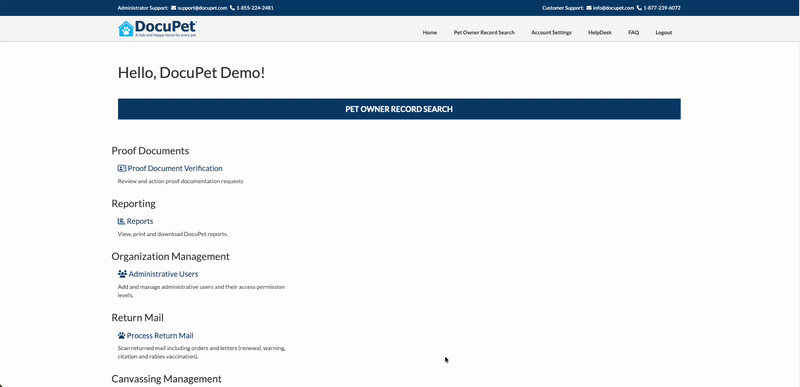
Task: Open the Home menu item
Action: tap(430, 33)
